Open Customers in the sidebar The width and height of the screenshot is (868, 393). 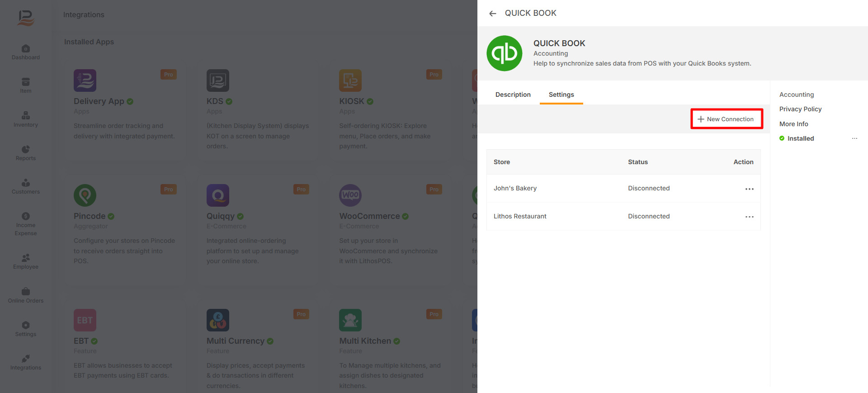(x=26, y=186)
